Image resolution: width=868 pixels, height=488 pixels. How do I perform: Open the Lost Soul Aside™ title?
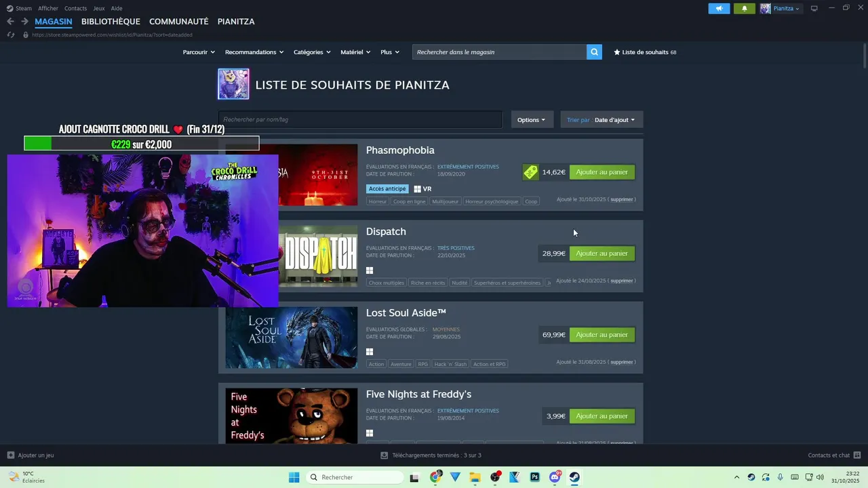[x=406, y=313]
